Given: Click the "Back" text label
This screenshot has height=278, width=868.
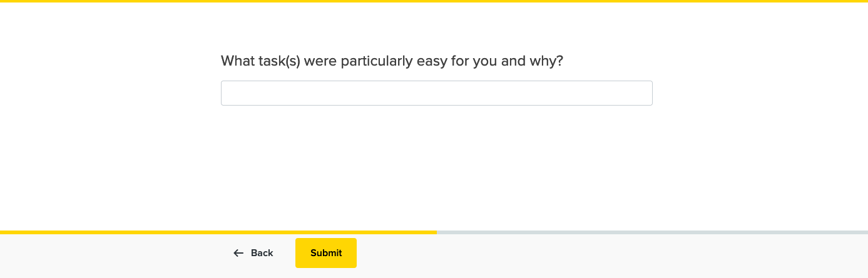Looking at the screenshot, I should 262,253.
